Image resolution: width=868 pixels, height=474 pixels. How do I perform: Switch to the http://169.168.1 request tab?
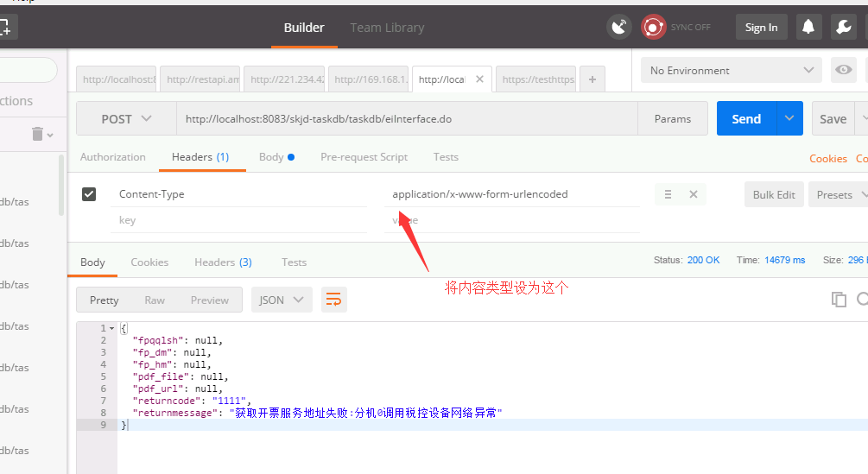click(368, 79)
